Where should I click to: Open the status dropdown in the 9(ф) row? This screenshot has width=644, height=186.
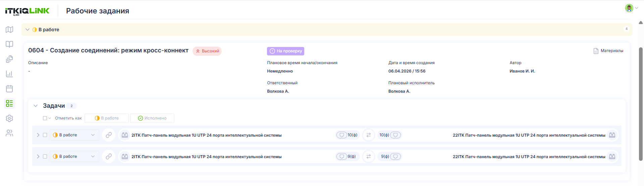[x=74, y=156]
